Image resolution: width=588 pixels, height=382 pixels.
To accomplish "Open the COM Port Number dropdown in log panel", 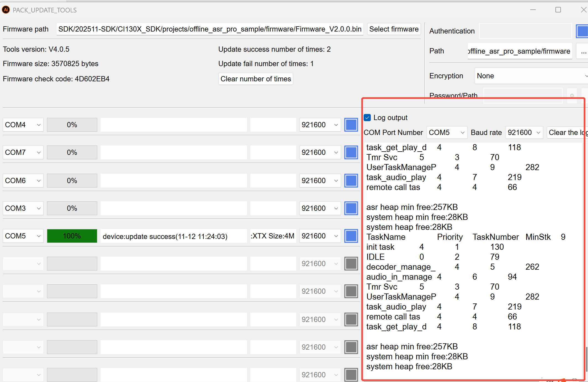I will tap(447, 132).
